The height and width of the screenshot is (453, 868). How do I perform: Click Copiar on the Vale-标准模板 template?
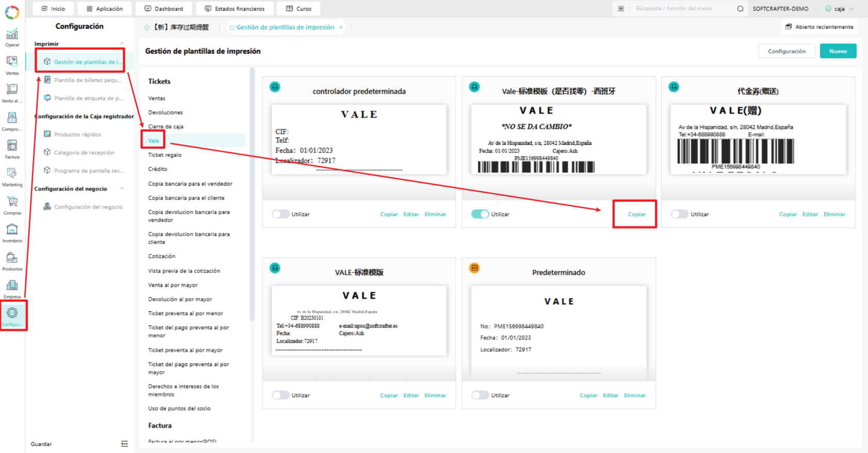[637, 214]
